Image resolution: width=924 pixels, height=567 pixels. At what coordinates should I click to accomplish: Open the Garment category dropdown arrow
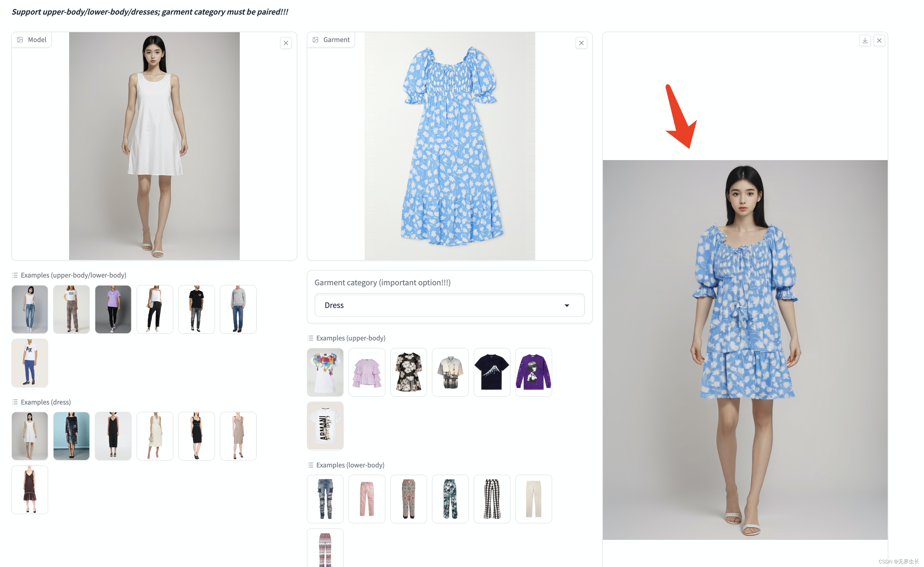[567, 306]
